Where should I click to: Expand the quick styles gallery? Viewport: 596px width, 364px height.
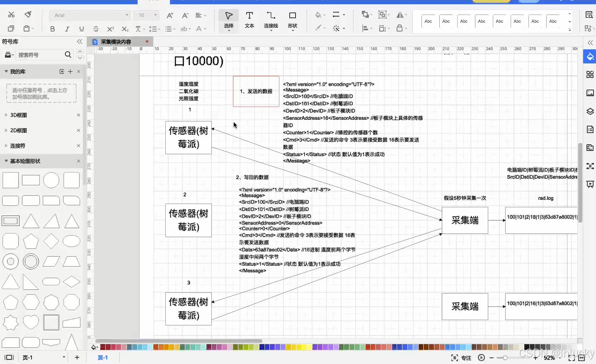[x=570, y=30]
